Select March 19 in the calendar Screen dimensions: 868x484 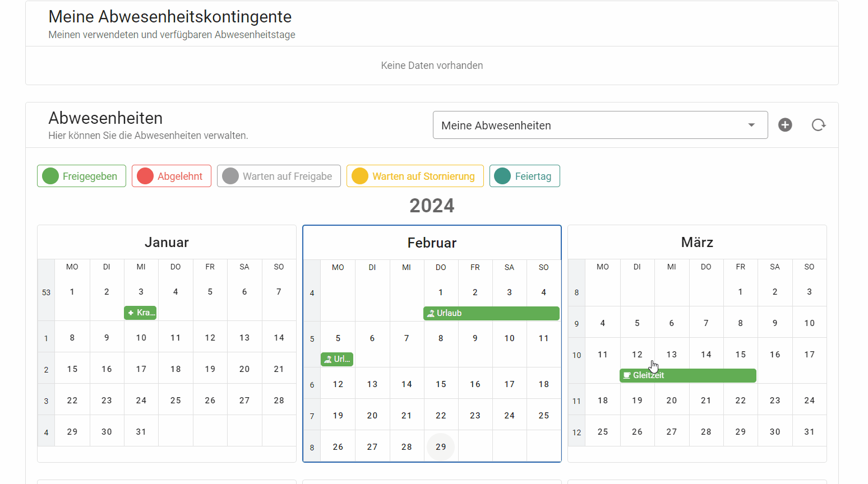637,401
